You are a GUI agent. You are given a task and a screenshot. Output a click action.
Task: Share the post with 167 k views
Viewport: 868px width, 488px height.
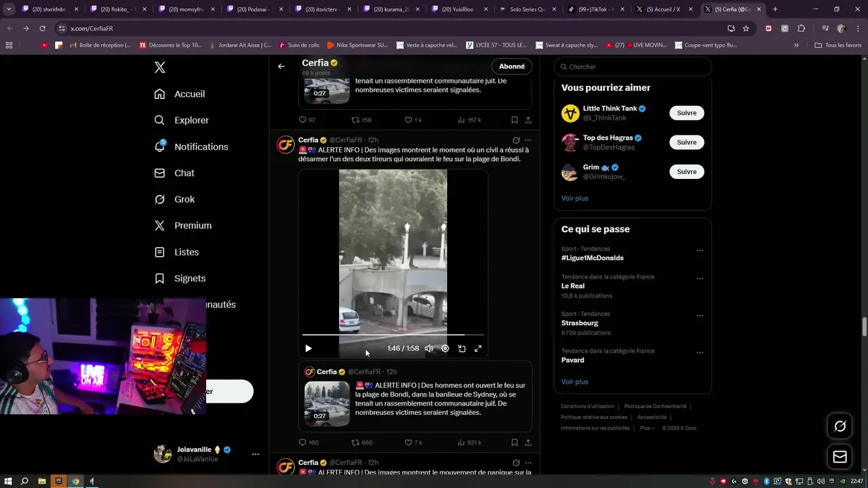pos(528,120)
